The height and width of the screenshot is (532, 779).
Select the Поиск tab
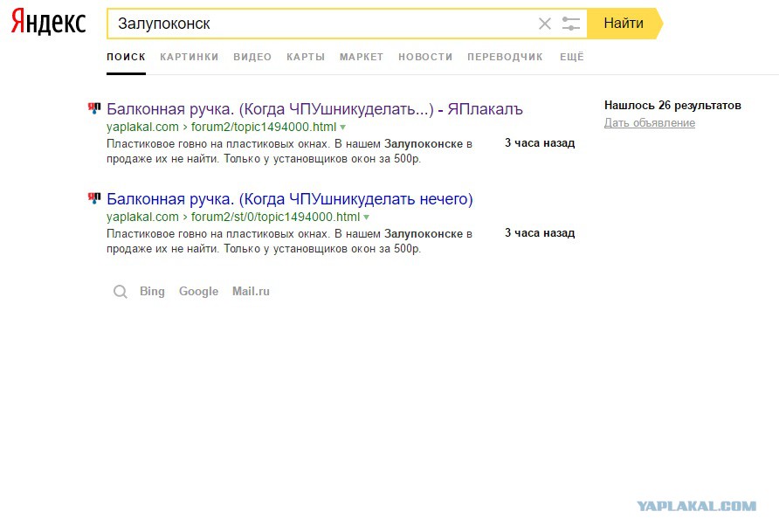point(126,57)
